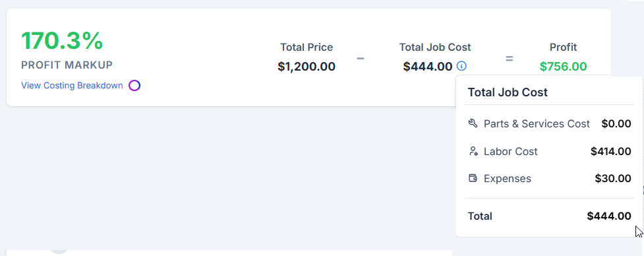This screenshot has height=256, width=644.
Task: Click the minus sign between price and cost
Action: [x=360, y=58]
